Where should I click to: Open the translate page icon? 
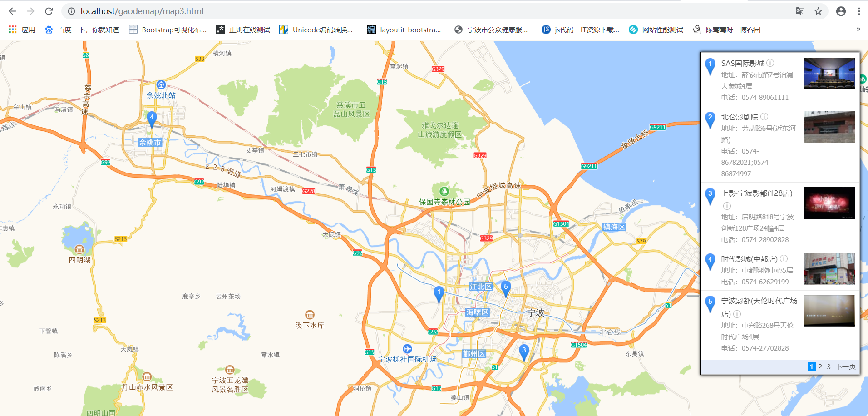tap(800, 11)
